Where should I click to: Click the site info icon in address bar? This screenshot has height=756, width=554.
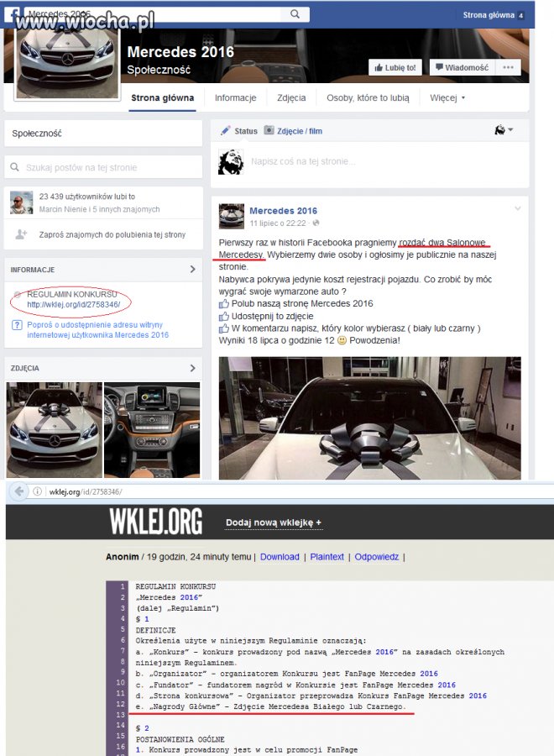(x=37, y=491)
